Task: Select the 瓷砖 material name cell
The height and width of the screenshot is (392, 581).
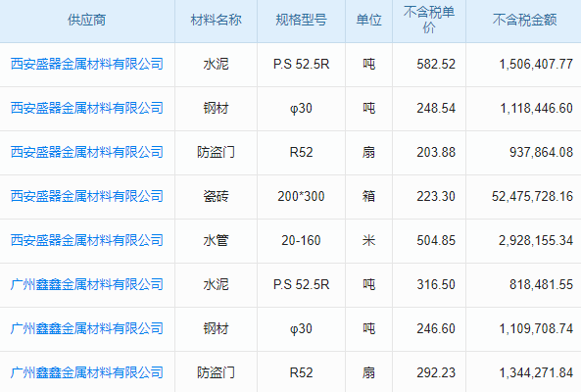Action: pyautogui.click(x=216, y=196)
